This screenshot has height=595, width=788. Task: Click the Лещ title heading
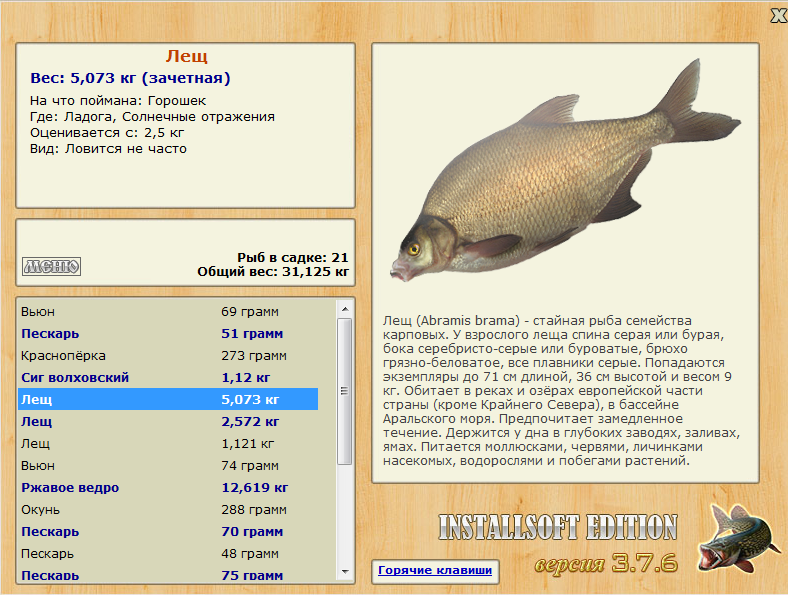click(x=186, y=56)
